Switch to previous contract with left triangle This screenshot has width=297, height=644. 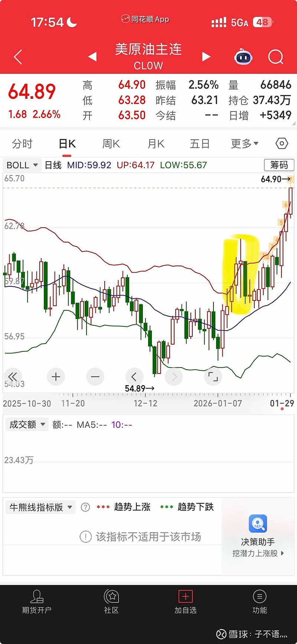(92, 57)
